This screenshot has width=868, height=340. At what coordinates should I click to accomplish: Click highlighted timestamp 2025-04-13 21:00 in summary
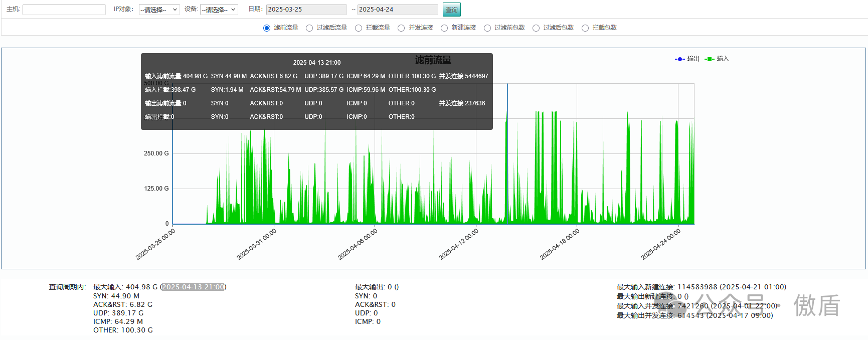point(193,287)
